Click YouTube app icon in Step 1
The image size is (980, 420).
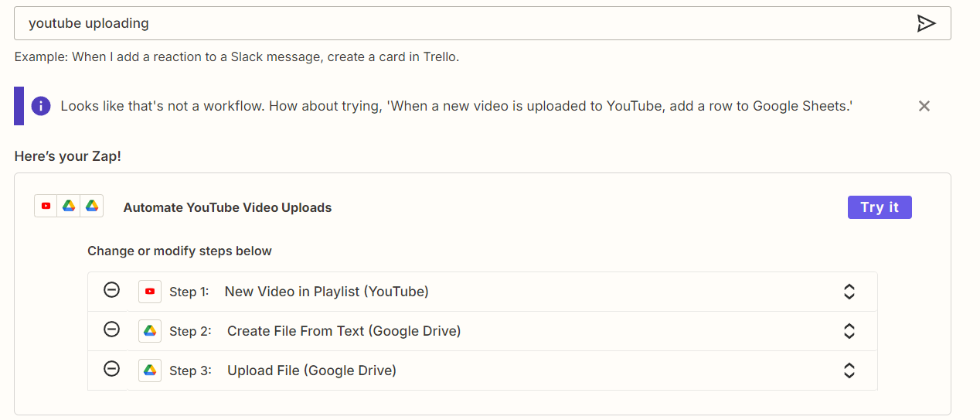[x=150, y=292]
